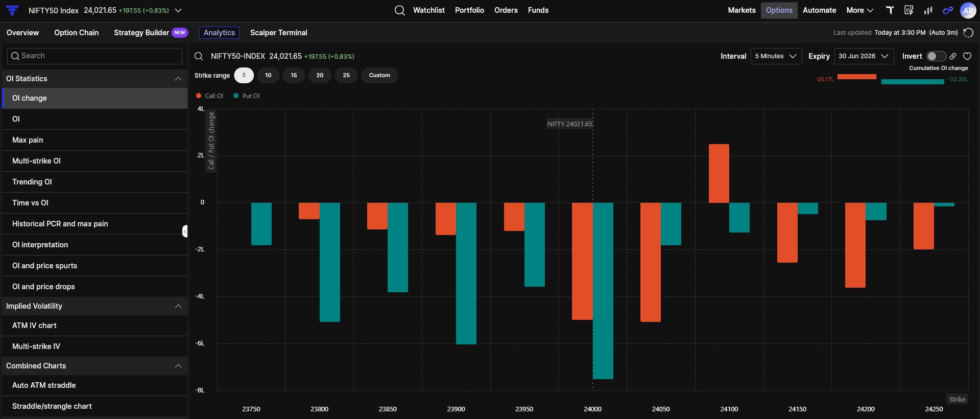Click the copy link icon beside Invert
The height and width of the screenshot is (419, 980).
click(953, 56)
